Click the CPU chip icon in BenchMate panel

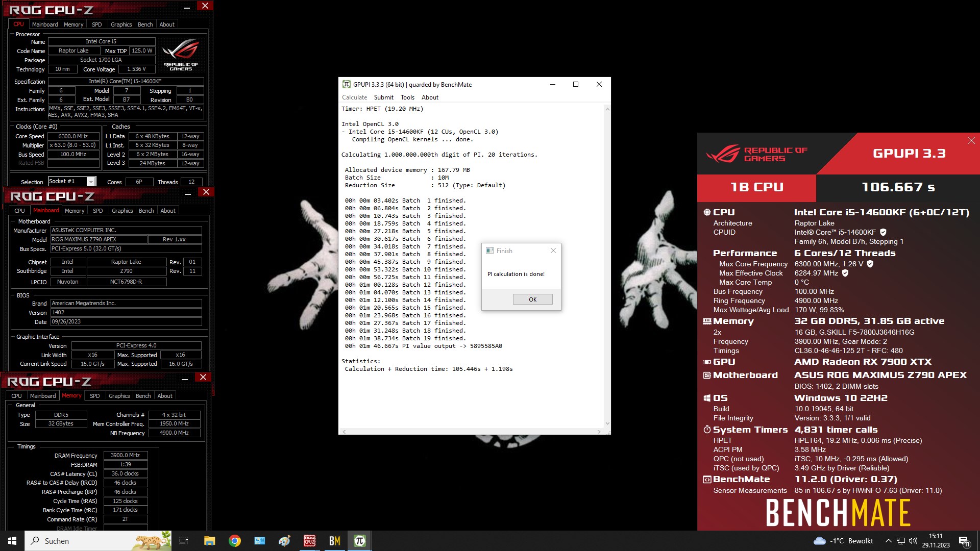tap(707, 212)
